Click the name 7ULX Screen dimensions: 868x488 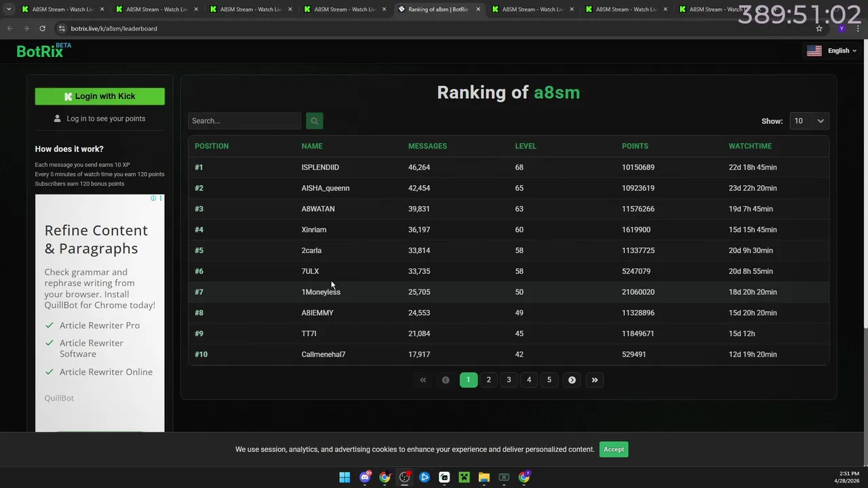coord(310,271)
